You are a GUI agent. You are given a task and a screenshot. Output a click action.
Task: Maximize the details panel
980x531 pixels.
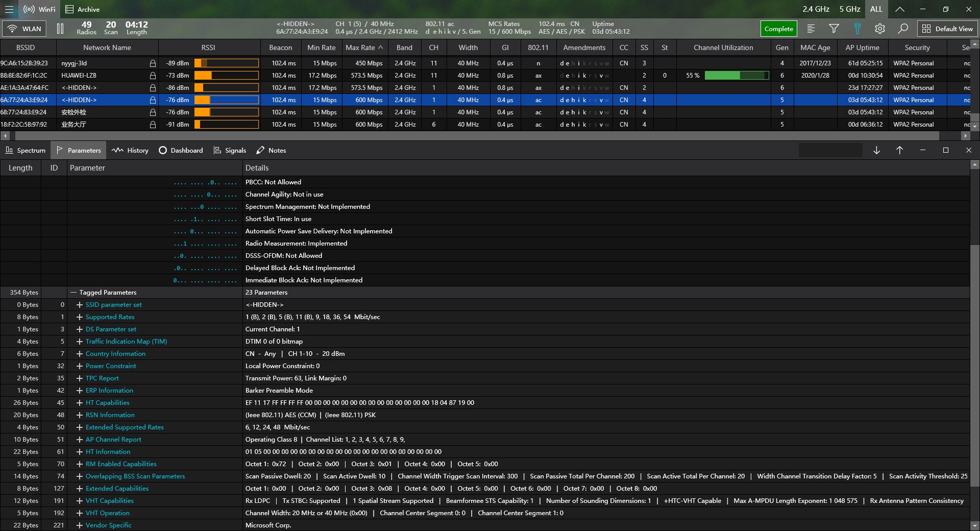[946, 150]
